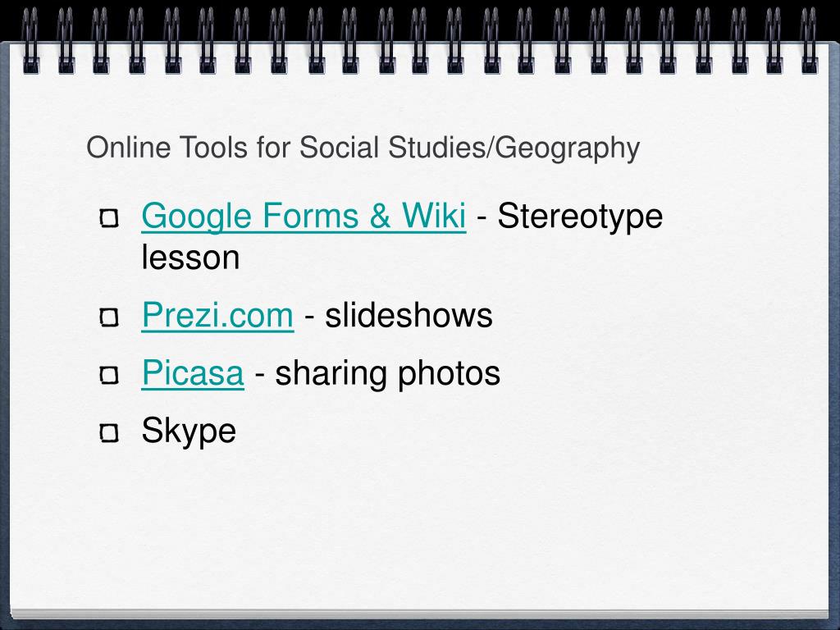Follow the Prezi.com hyperlink
Image resolution: width=840 pixels, height=630 pixels.
[217, 315]
